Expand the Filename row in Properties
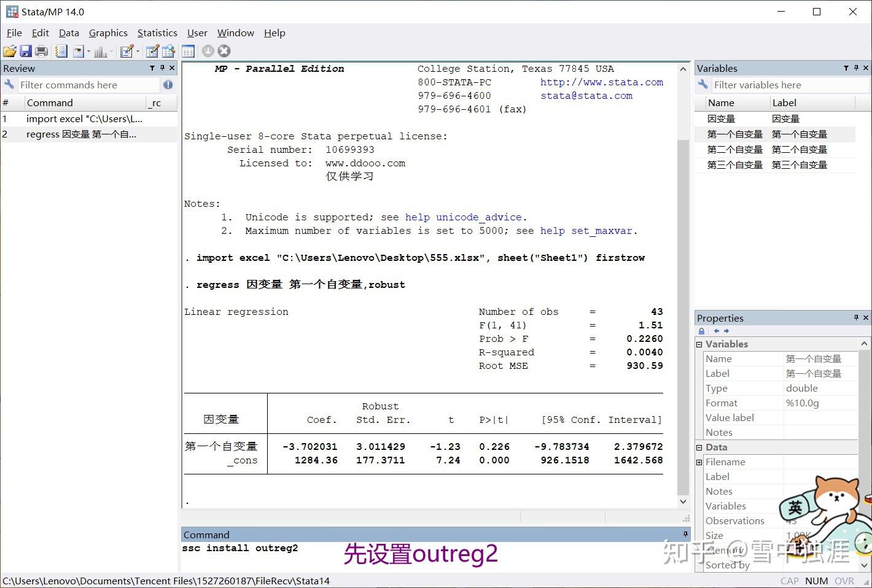872x588 pixels. (699, 462)
